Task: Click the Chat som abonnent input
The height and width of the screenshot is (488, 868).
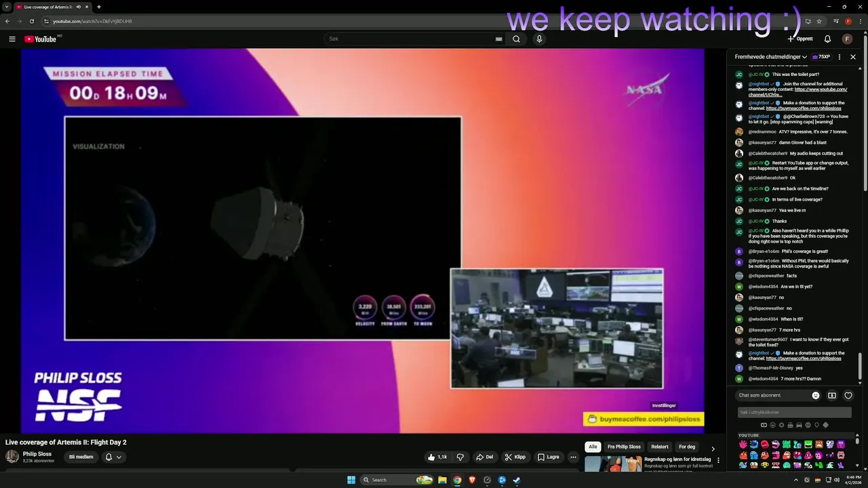Action: 773,395
